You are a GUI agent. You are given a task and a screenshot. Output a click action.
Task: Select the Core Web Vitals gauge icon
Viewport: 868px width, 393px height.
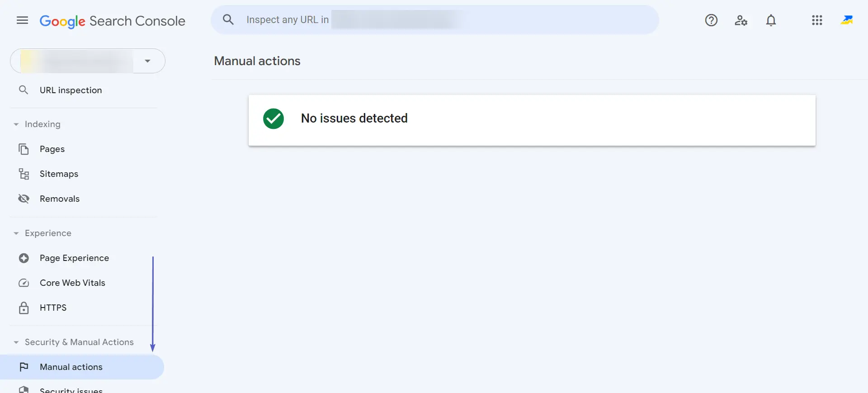pos(24,283)
